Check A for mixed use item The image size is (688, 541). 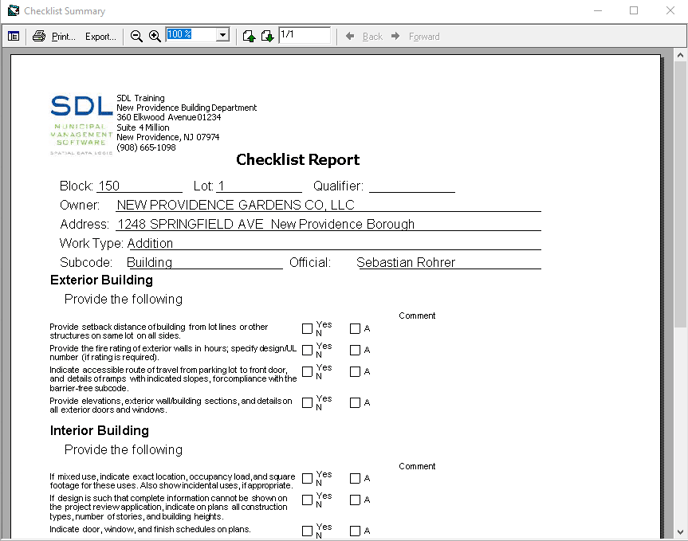pyautogui.click(x=355, y=478)
